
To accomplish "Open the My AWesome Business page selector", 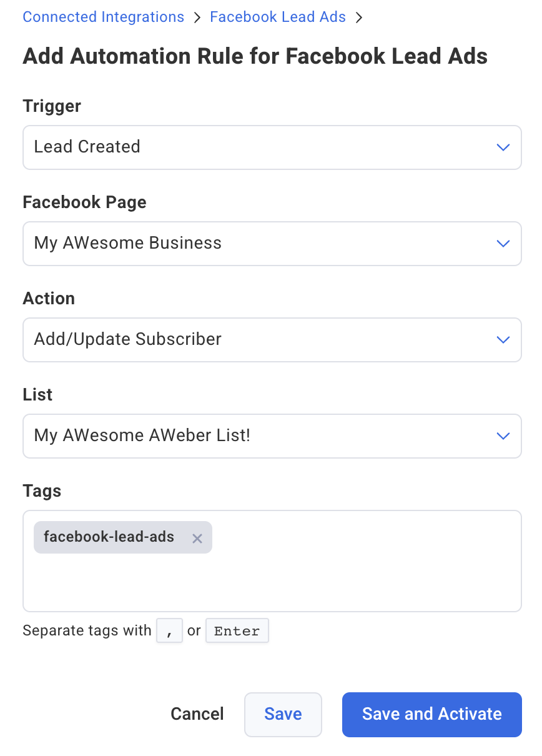I will (272, 244).
